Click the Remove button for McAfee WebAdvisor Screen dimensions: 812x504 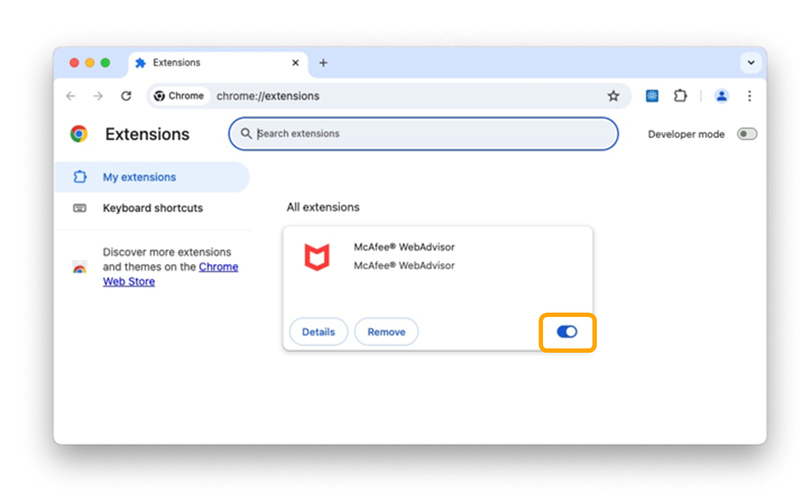coord(387,332)
